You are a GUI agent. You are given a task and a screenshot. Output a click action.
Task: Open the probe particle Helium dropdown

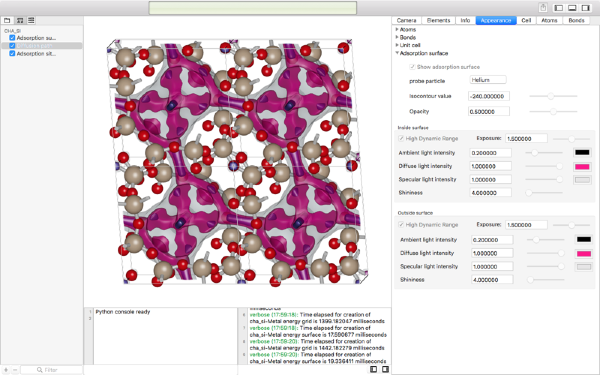[x=488, y=80]
